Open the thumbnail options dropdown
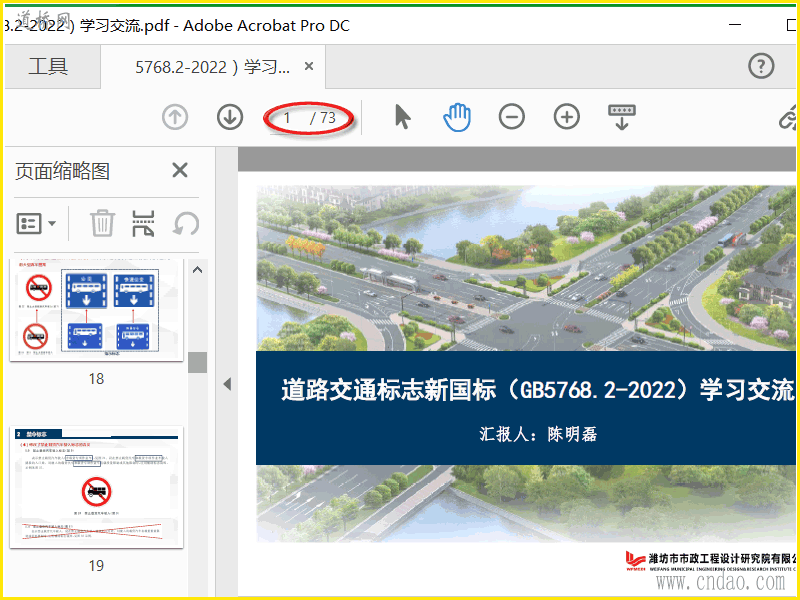The height and width of the screenshot is (600, 800). point(36,223)
